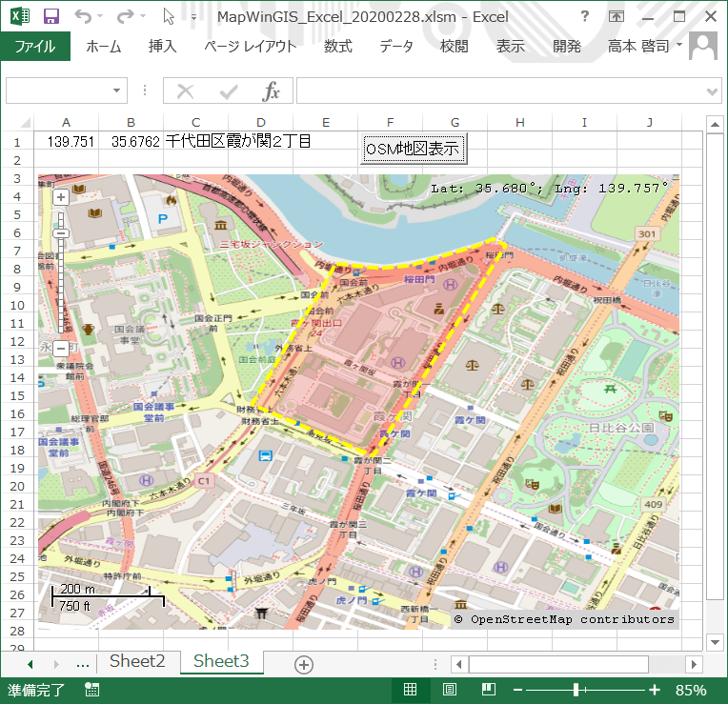728x704 pixels.
Task: Open the データ ribbon tab
Action: tap(396, 46)
